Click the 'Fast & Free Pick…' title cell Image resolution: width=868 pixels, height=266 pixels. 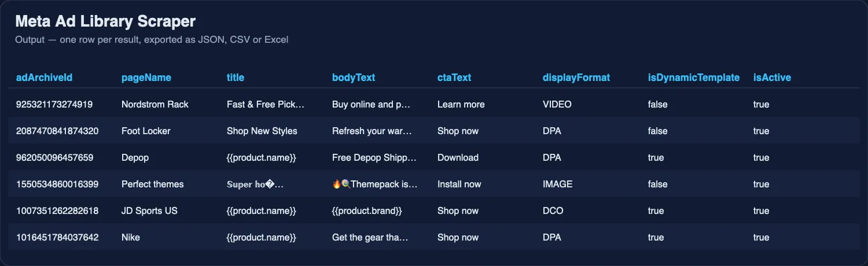point(266,105)
